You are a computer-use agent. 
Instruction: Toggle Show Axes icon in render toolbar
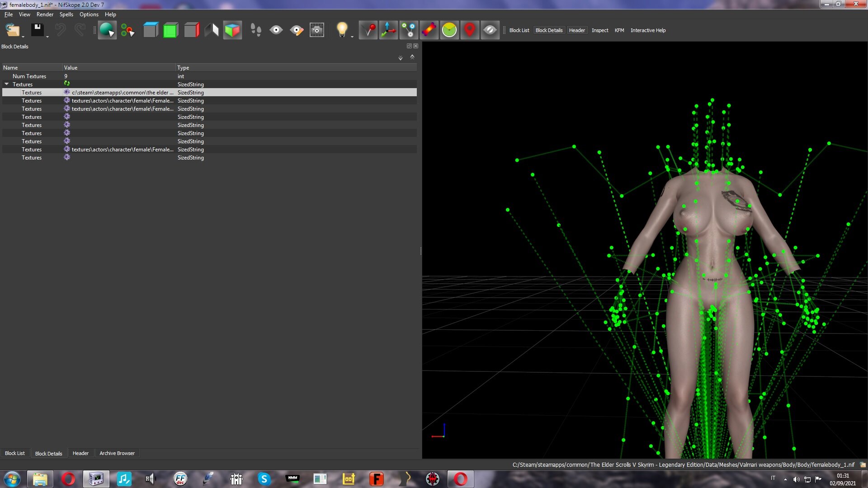click(388, 30)
